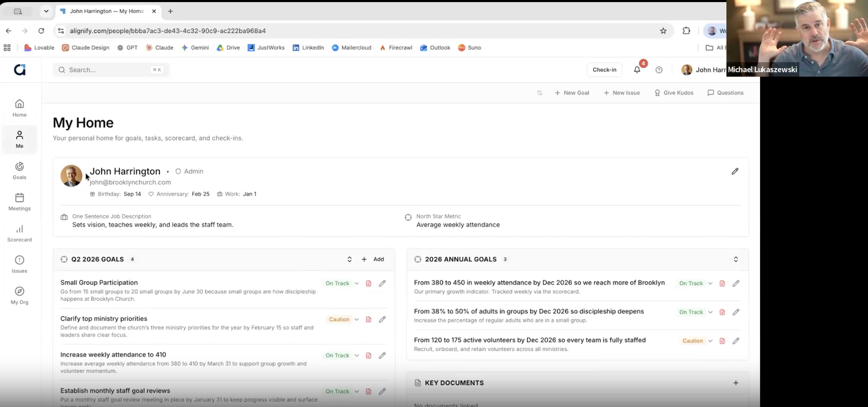Open the notifications bell
Viewport: 868px width, 407px height.
coord(637,70)
